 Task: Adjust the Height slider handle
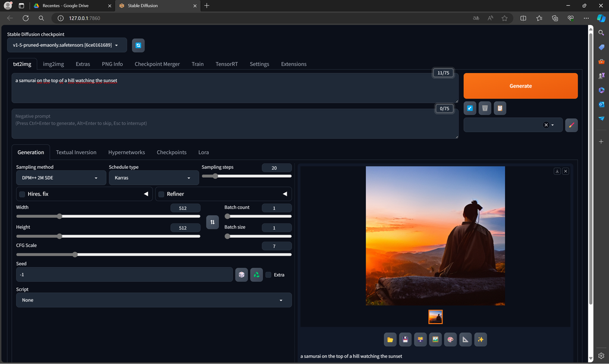tap(59, 236)
